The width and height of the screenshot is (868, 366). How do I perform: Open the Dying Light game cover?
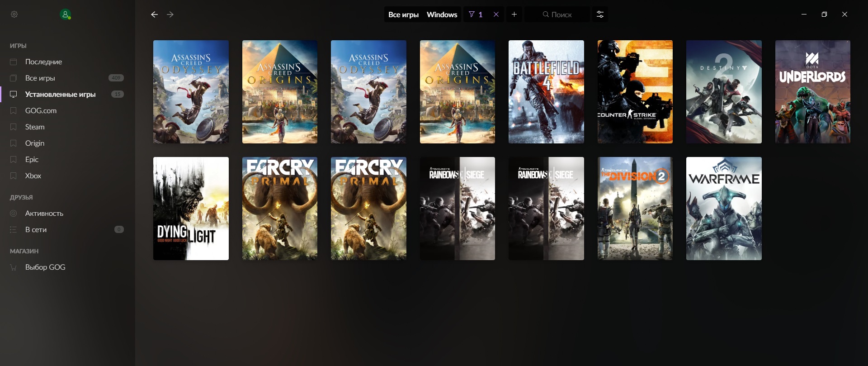[191, 209]
